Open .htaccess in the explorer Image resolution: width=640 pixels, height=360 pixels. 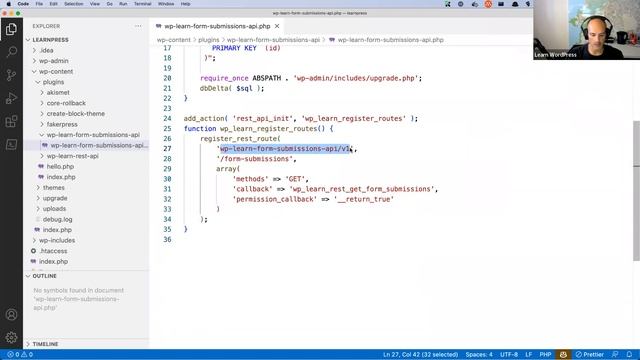click(53, 251)
